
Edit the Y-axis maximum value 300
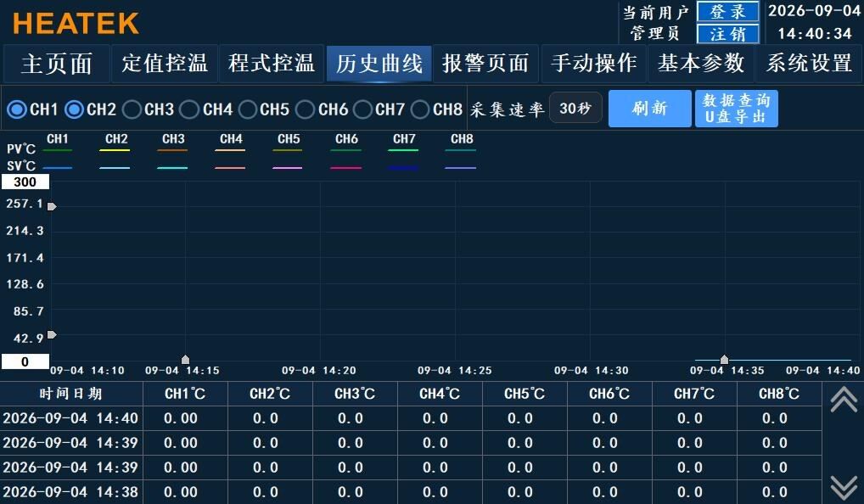tap(25, 182)
